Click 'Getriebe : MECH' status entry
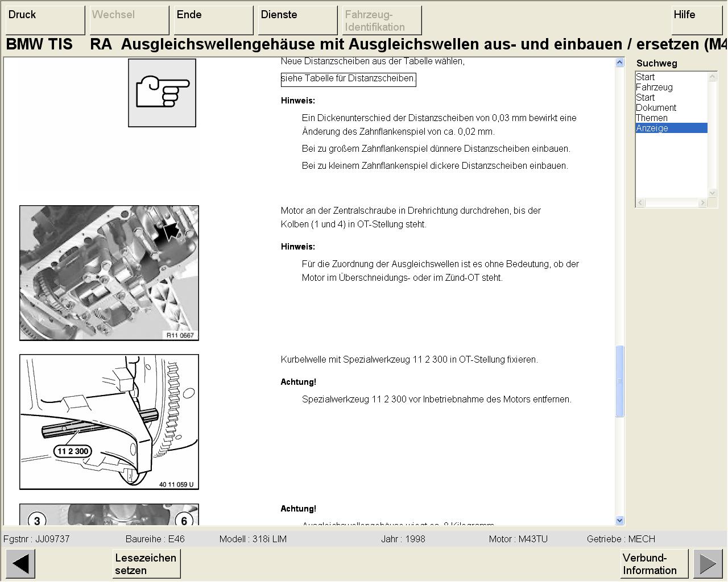Viewport: 728px width, 582px height. (x=621, y=539)
